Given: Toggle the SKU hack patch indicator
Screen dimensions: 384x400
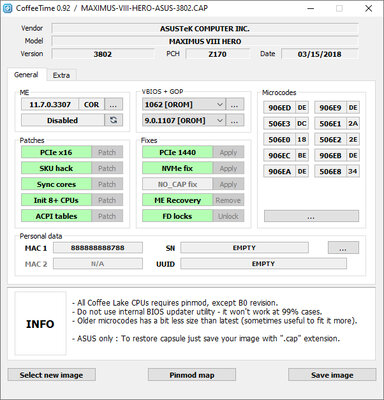Looking at the screenshot, I should pyautogui.click(x=56, y=168).
